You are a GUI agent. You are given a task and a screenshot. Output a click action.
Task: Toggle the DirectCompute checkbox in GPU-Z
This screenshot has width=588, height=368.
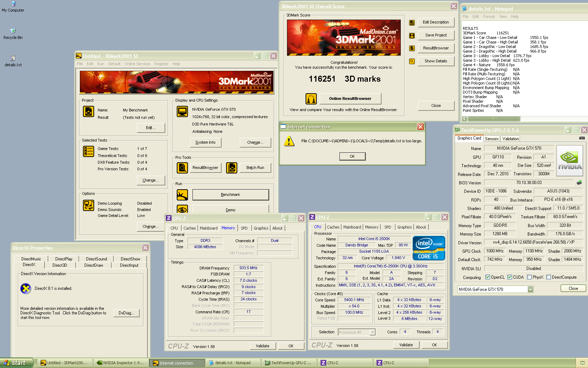tap(548, 277)
